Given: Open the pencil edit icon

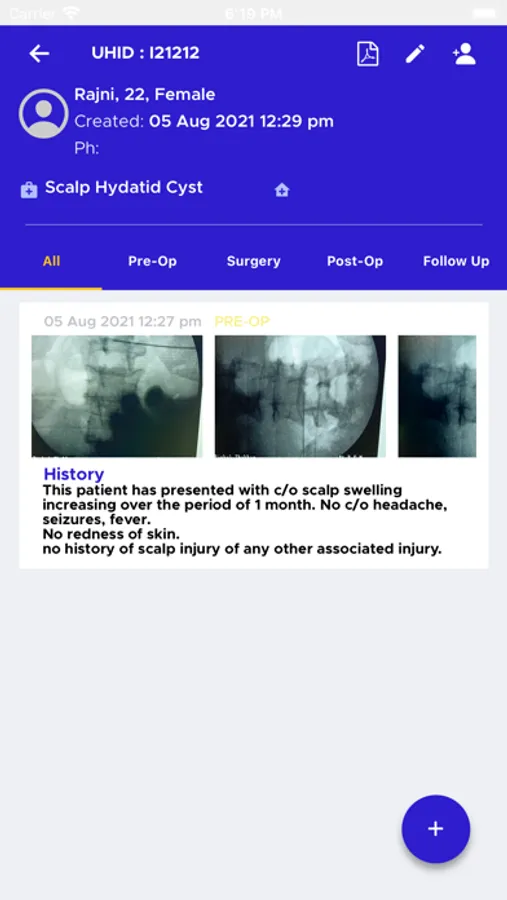Looking at the screenshot, I should coord(415,54).
